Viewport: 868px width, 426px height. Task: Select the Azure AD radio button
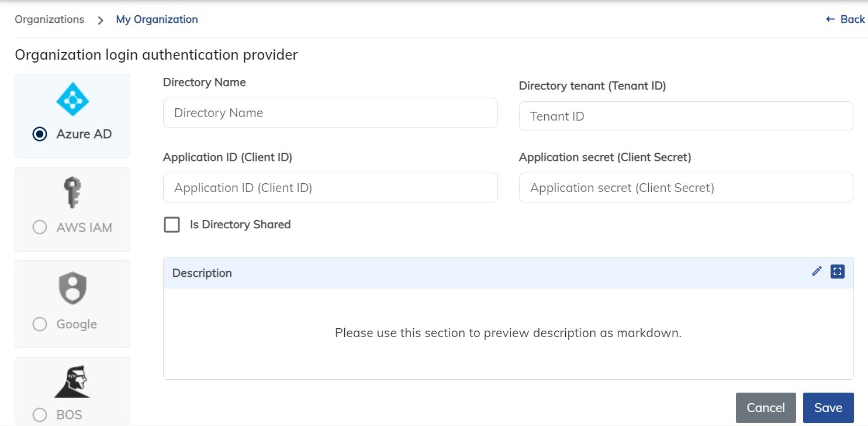[x=40, y=134]
